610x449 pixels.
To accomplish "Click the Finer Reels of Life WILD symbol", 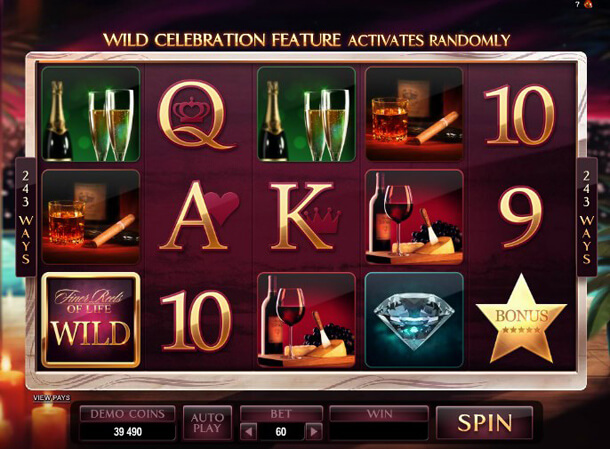I will tap(91, 320).
